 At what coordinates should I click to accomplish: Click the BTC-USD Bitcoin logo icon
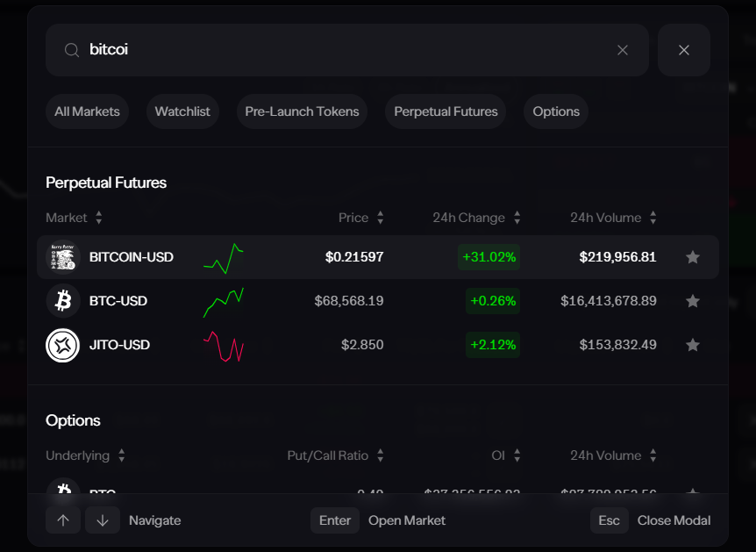click(x=63, y=301)
